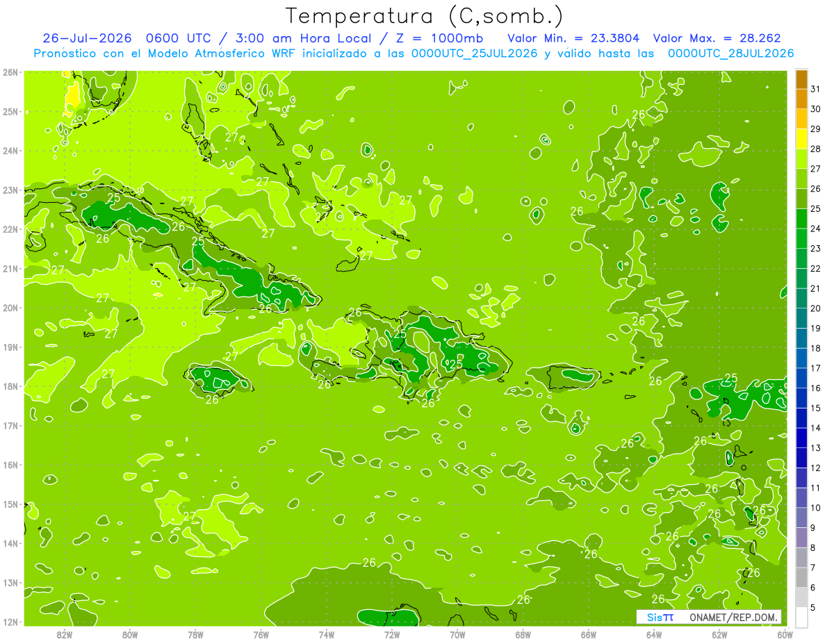Screen dimensions: 834x644
Task: Click the latitude axis label "21N"
Action: 10,269
